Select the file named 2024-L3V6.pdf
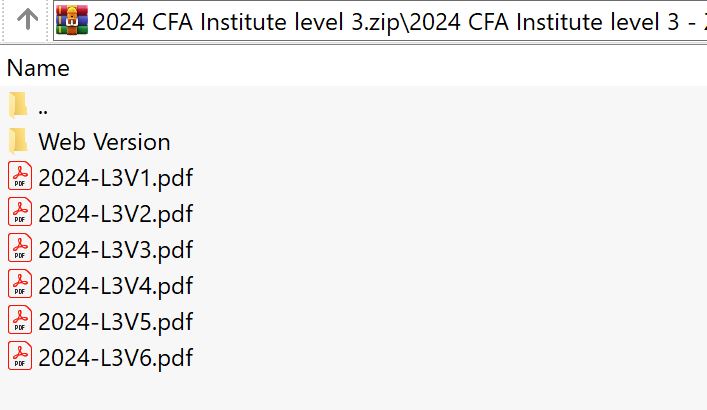This screenshot has height=410, width=707. (115, 358)
